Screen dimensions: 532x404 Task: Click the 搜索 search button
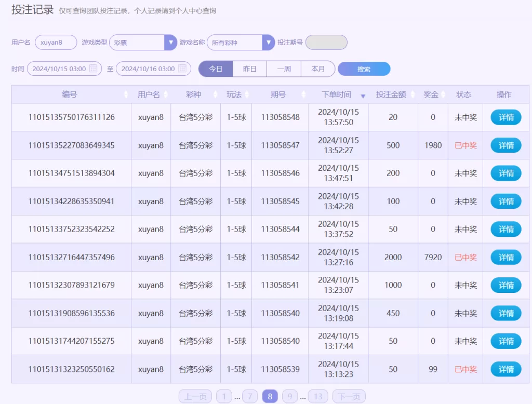click(x=364, y=69)
